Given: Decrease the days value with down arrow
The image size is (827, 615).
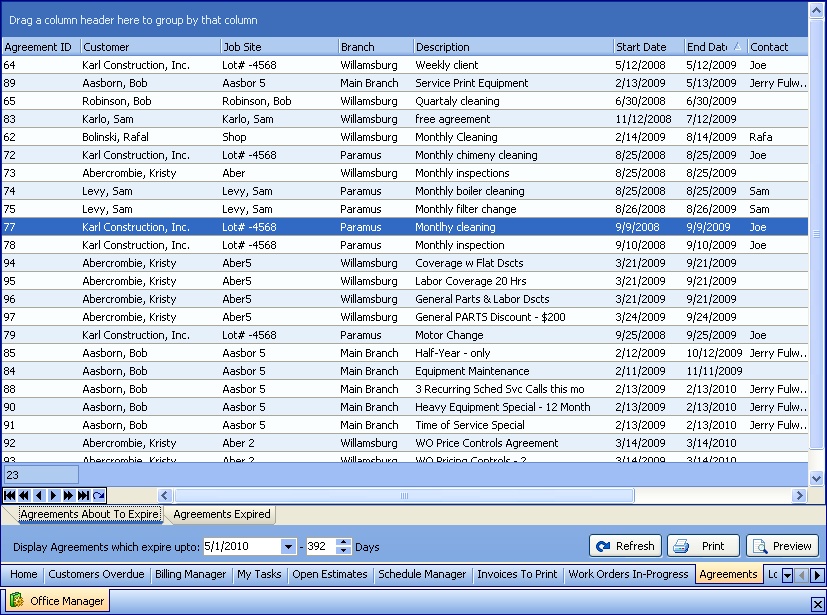Looking at the screenshot, I should pyautogui.click(x=343, y=551).
